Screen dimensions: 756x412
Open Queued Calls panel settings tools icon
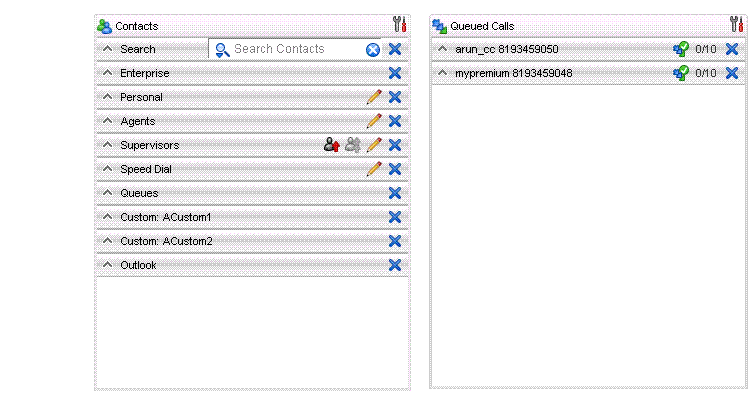[x=736, y=25]
